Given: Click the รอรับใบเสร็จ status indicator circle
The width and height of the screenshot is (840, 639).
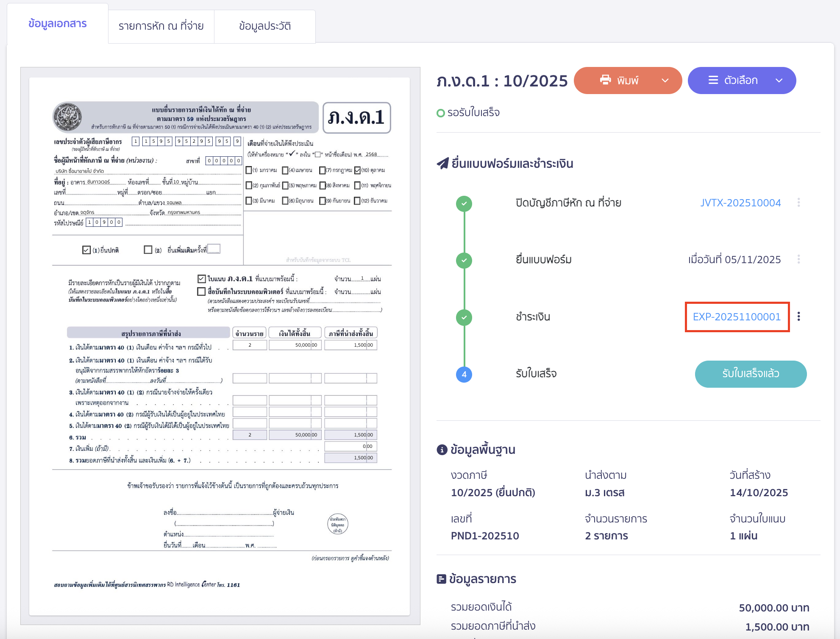Looking at the screenshot, I should tap(441, 112).
